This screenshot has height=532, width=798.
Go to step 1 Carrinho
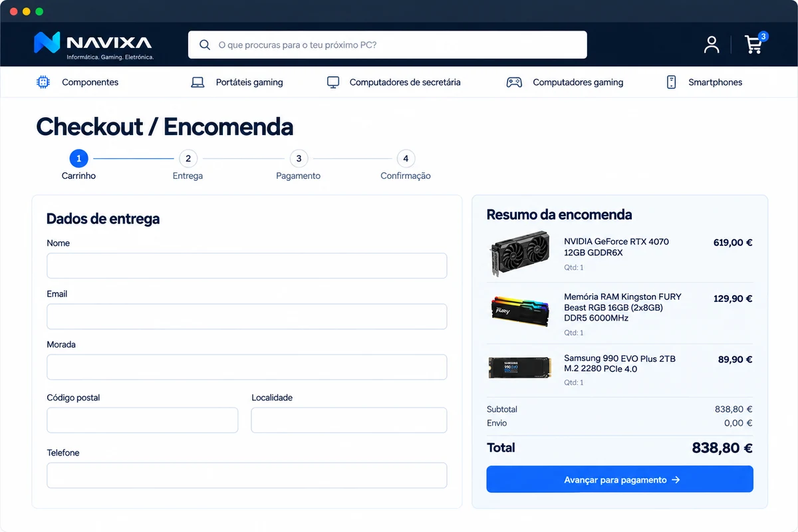tap(78, 159)
